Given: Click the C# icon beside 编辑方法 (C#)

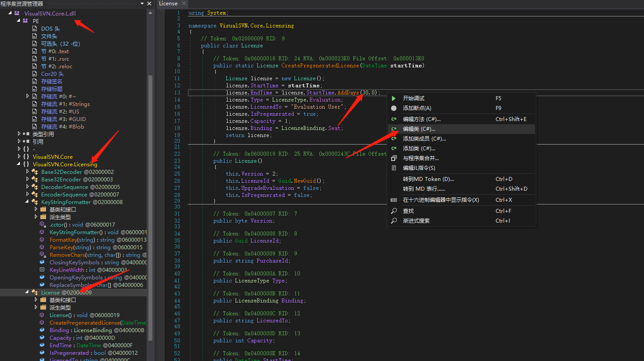Looking at the screenshot, I should pyautogui.click(x=394, y=119).
